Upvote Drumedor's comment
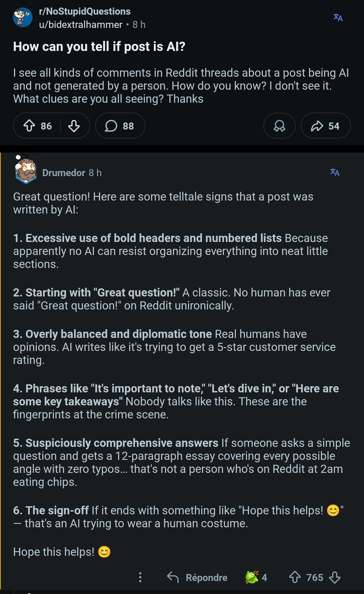The image size is (364, 594). coord(295,577)
